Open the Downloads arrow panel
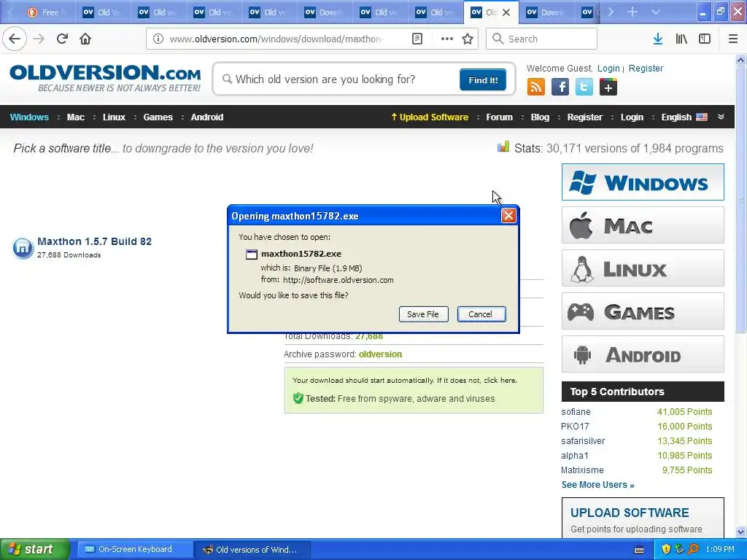 [658, 39]
